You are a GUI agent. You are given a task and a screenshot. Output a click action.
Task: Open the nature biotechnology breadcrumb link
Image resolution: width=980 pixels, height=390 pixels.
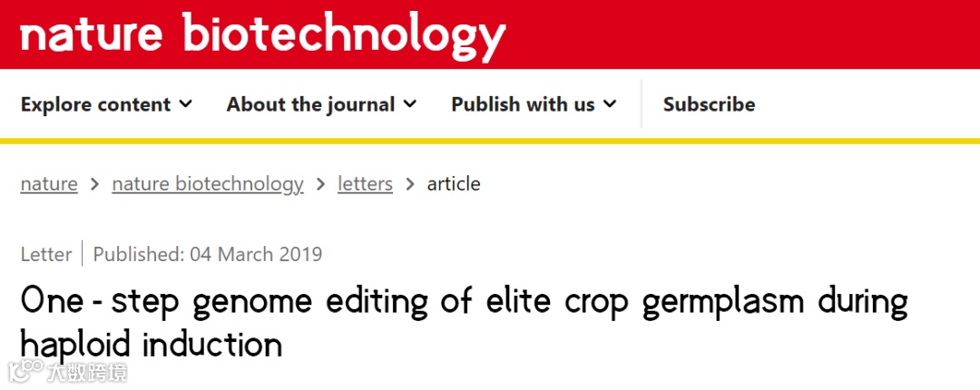point(207,184)
